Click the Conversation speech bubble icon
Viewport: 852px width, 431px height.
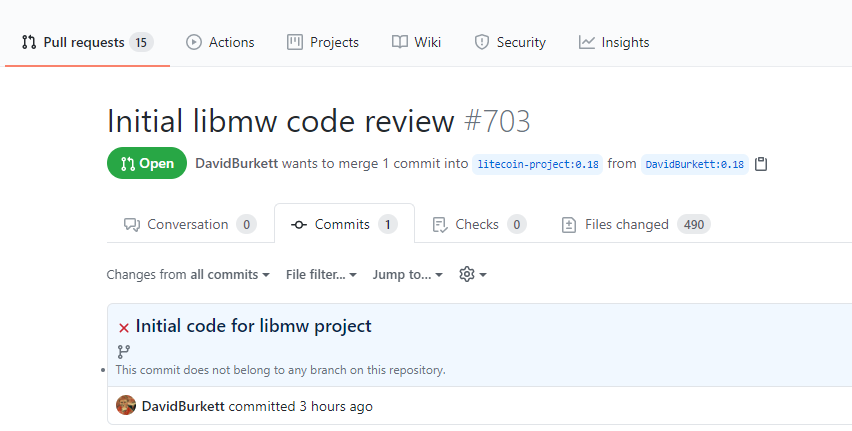(131, 224)
